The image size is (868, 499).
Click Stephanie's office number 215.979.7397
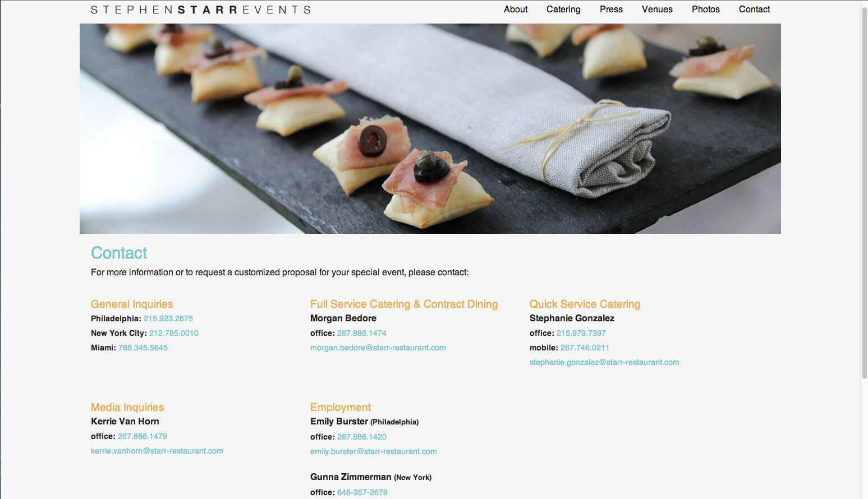tap(581, 333)
